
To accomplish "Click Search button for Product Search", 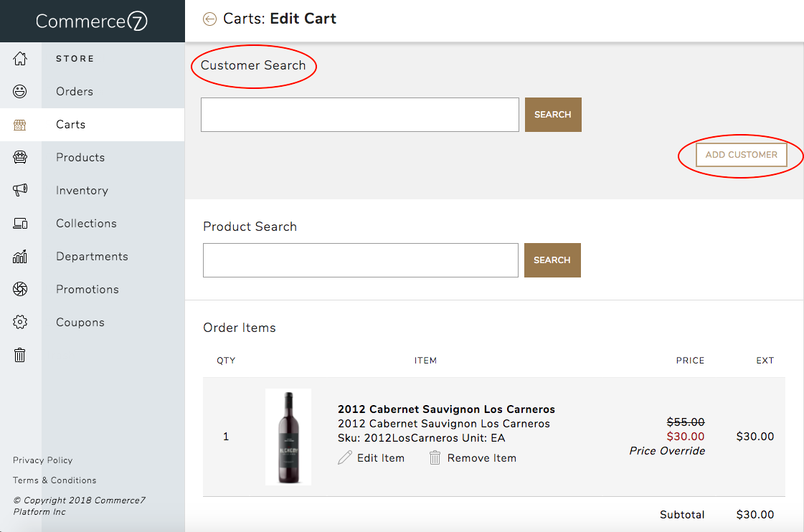I will point(552,260).
